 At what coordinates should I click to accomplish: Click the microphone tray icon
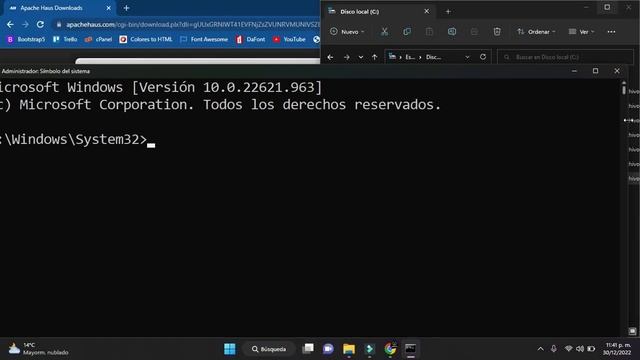(553, 349)
